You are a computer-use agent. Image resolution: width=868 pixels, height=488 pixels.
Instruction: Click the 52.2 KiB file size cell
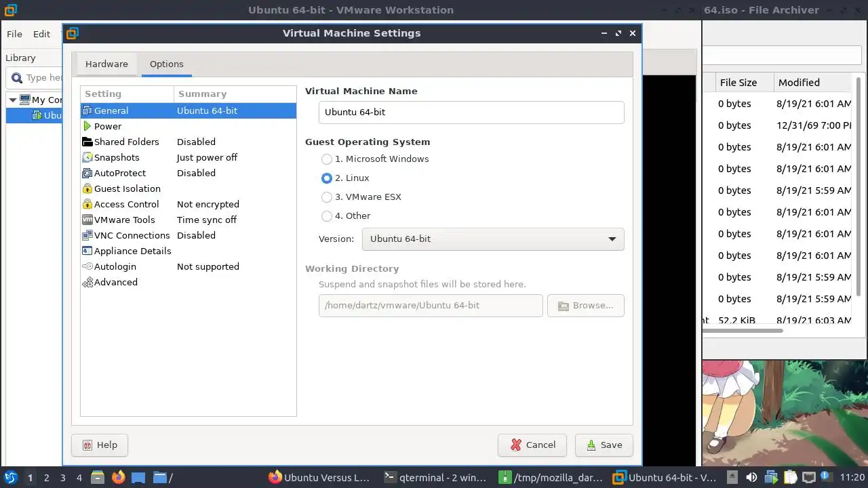click(x=736, y=320)
